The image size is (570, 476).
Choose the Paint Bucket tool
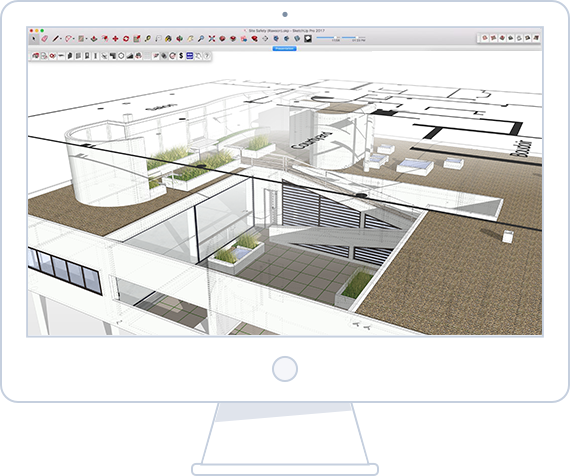click(168, 39)
